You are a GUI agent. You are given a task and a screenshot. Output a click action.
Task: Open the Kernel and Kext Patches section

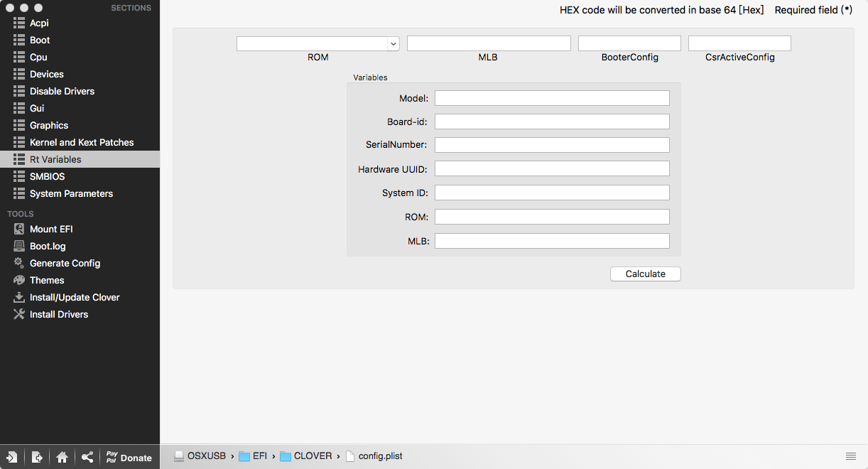click(x=81, y=142)
